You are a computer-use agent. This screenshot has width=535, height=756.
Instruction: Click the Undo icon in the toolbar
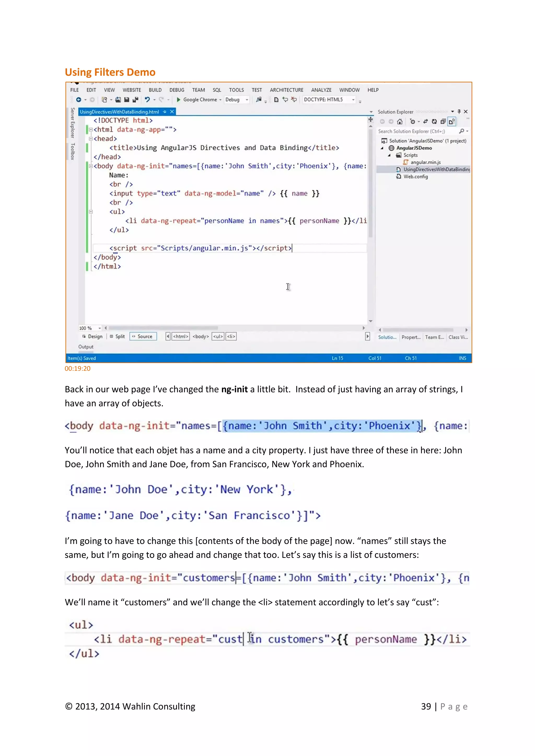point(147,99)
